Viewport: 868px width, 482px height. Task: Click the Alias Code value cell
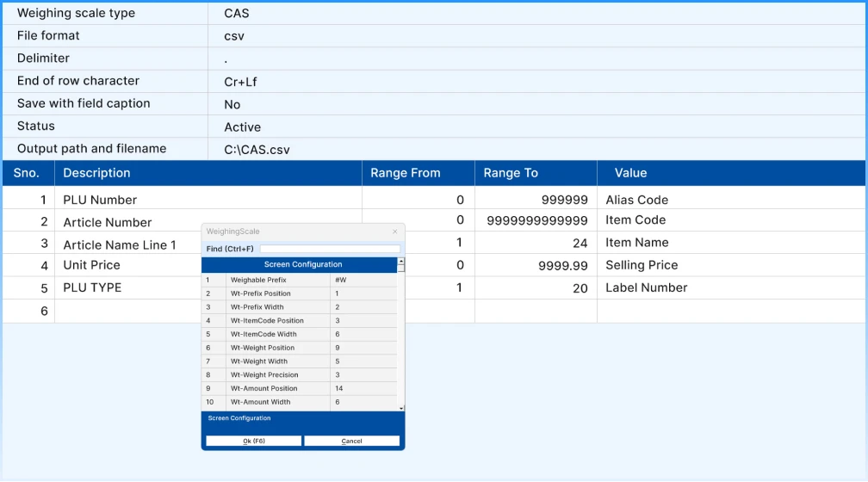(731, 200)
